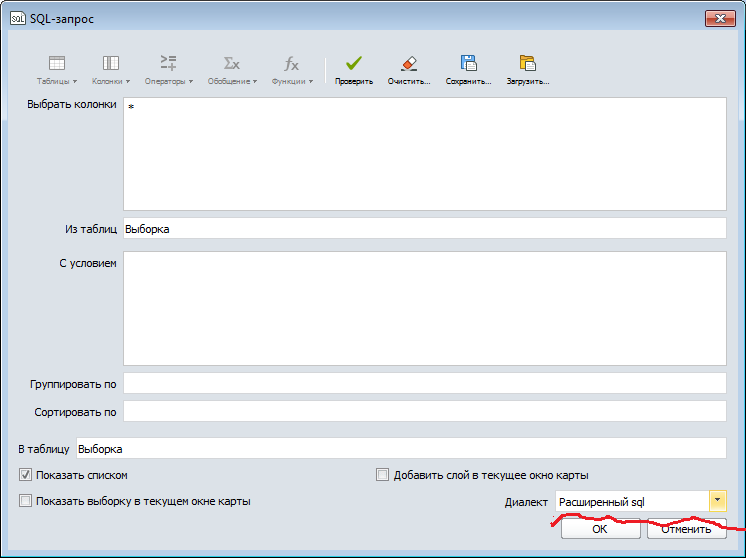Click the SQL icon in title bar
The height and width of the screenshot is (558, 746).
tap(18, 19)
